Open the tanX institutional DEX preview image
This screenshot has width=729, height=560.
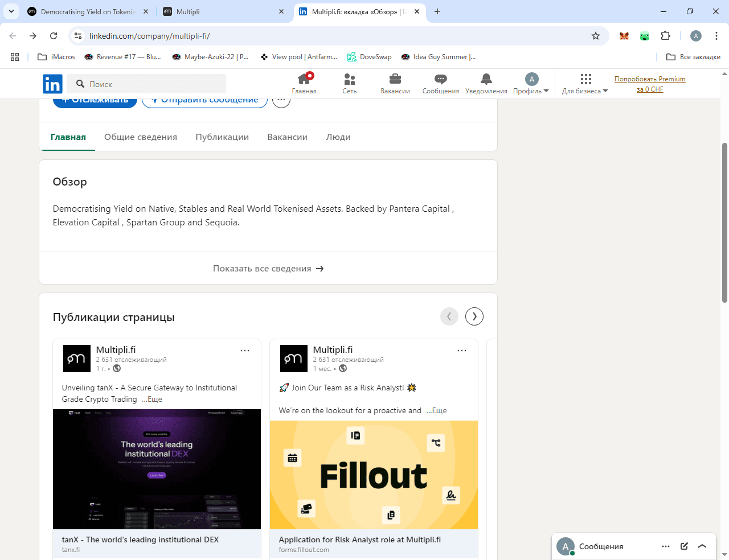coord(157,469)
